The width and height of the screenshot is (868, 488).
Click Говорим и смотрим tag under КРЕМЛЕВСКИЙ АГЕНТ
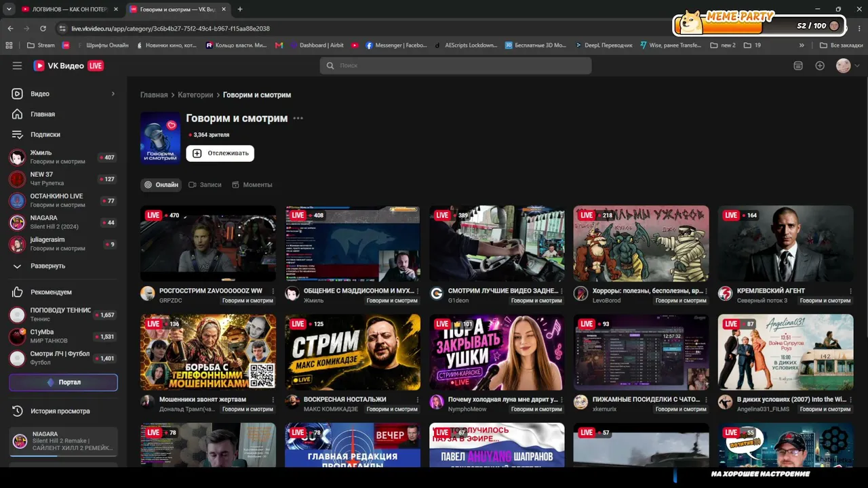(825, 300)
